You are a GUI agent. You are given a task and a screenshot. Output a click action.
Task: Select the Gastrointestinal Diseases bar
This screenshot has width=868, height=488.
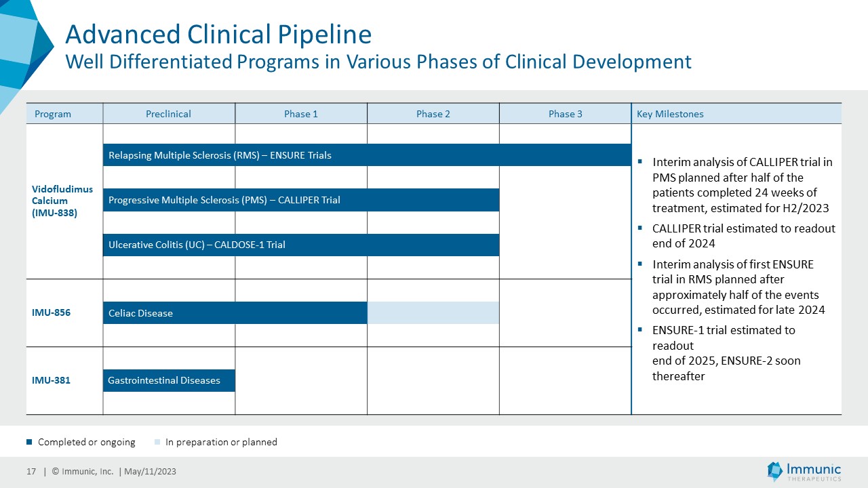169,380
